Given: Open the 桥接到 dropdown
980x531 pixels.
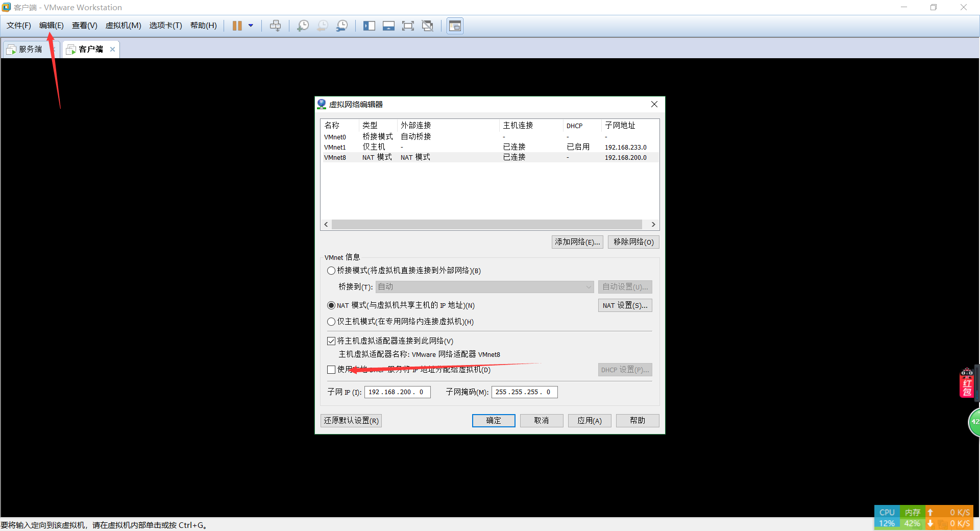Looking at the screenshot, I should pyautogui.click(x=485, y=287).
